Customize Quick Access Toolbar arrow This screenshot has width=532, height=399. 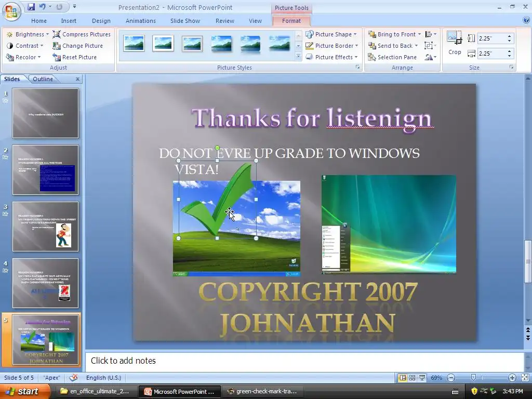[74, 7]
